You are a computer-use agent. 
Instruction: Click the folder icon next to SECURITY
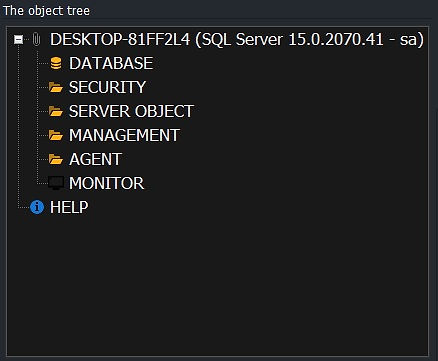coord(56,87)
